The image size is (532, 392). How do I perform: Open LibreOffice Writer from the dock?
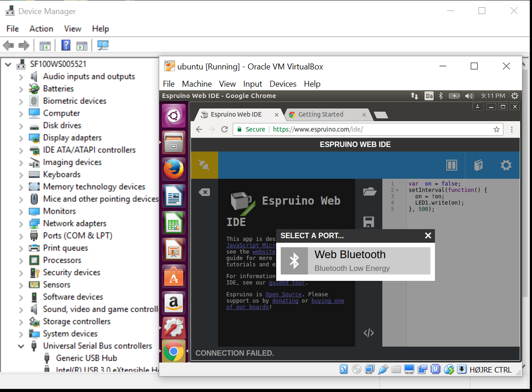pos(174,196)
